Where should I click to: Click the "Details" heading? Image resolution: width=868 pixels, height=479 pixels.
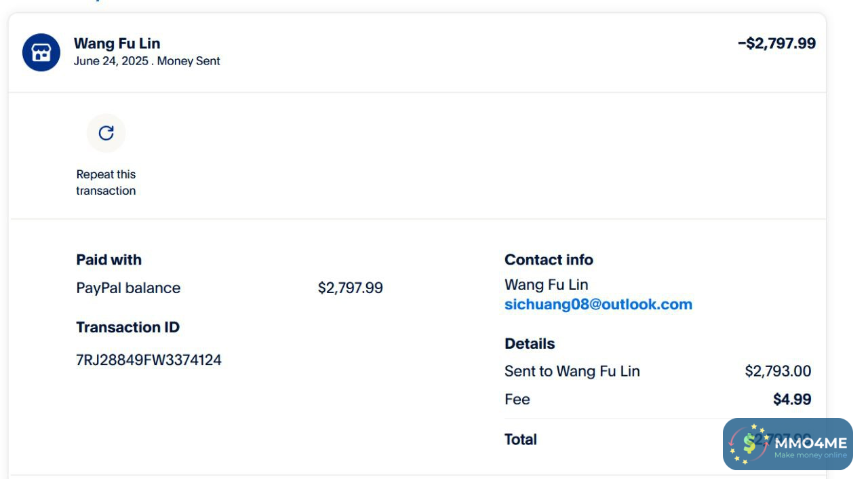(530, 344)
